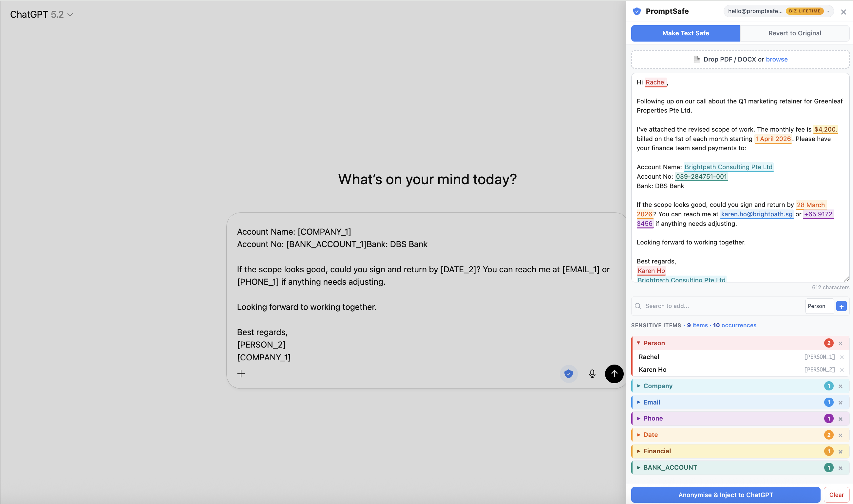Click the plus attachment icon in ChatGPT input

click(241, 374)
